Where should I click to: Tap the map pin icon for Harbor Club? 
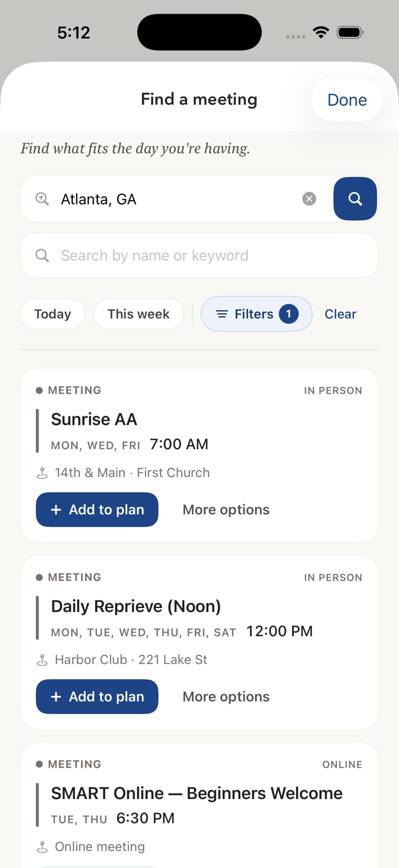(42, 660)
